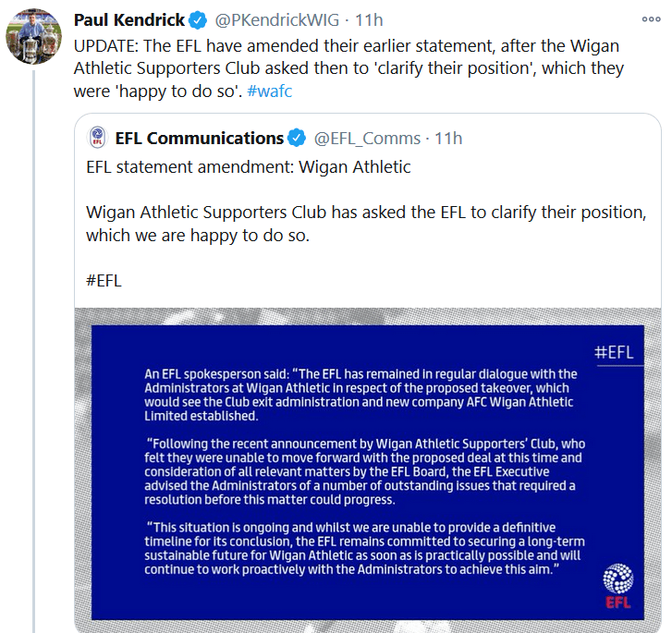Open the tweet's three-dot more options menu
The height and width of the screenshot is (633, 672).
651,19
